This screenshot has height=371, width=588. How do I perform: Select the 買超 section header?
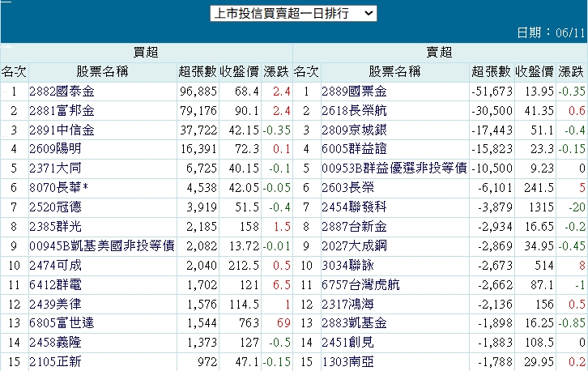[x=146, y=53]
